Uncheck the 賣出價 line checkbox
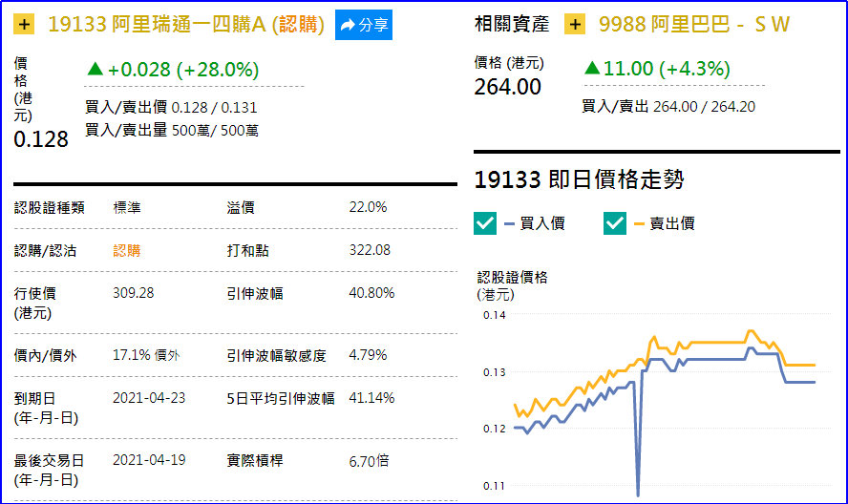This screenshot has height=504, width=848. point(615,223)
